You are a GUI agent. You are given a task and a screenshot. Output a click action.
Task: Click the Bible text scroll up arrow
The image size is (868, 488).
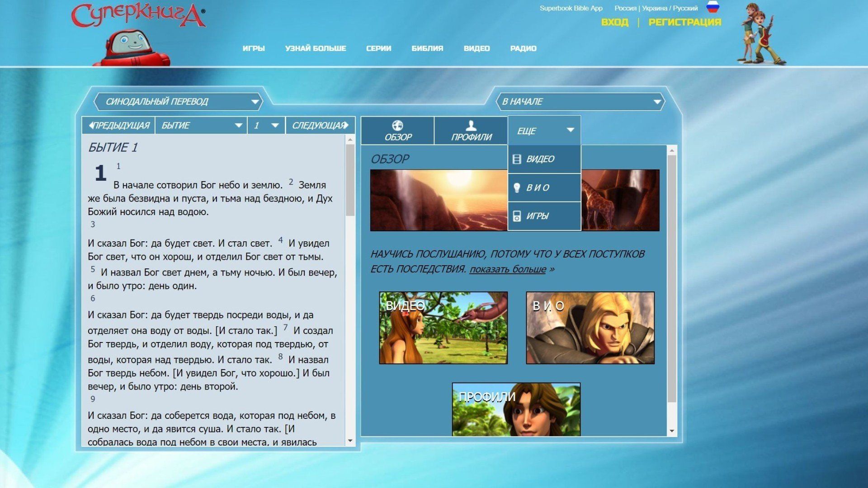pyautogui.click(x=350, y=140)
